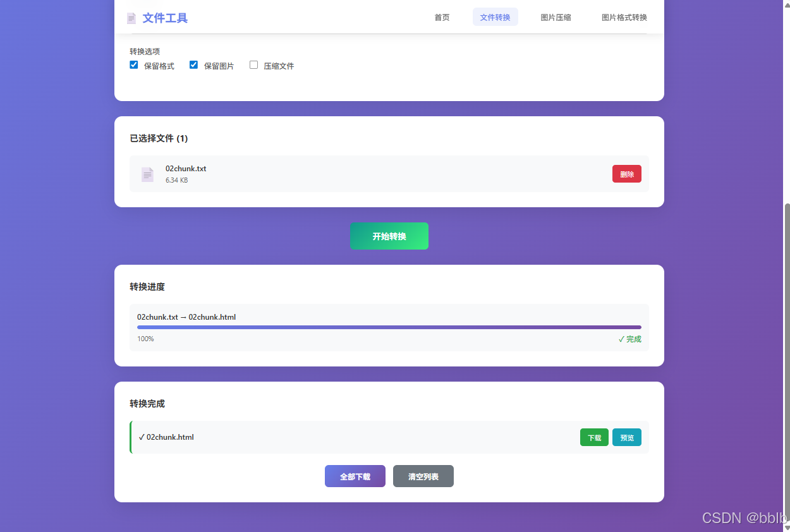Delete 02chunk.txt using the 删除 button
The image size is (790, 532).
pos(626,174)
